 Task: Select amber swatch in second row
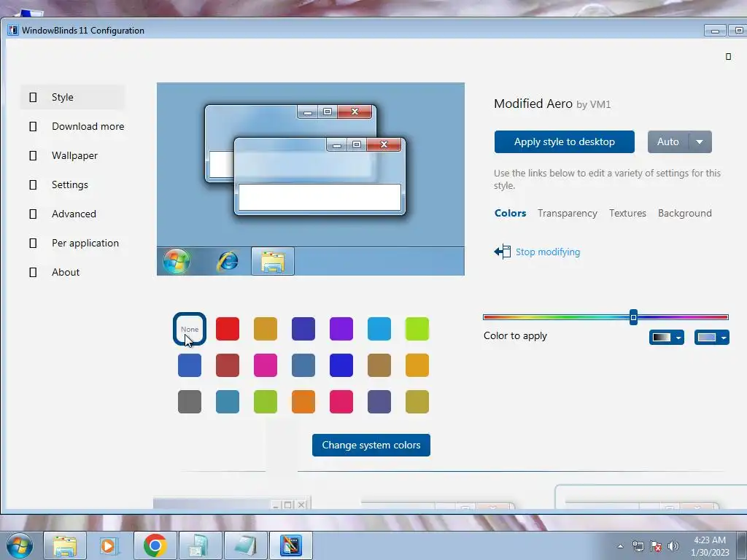417,365
